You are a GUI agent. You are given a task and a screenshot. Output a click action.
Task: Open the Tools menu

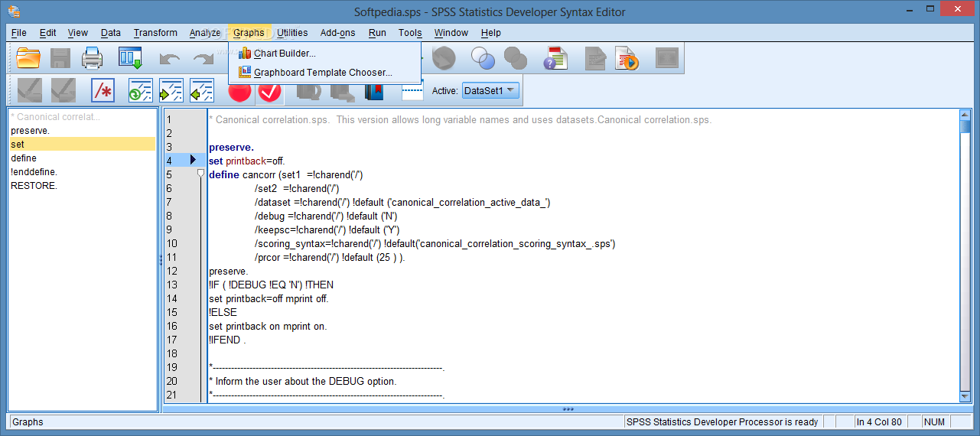pos(410,33)
